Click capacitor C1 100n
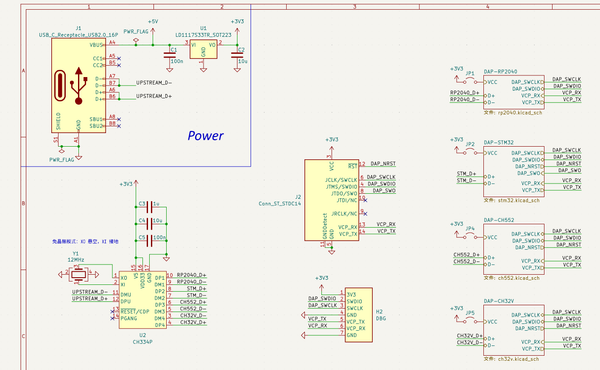The width and height of the screenshot is (600, 370). (170, 56)
